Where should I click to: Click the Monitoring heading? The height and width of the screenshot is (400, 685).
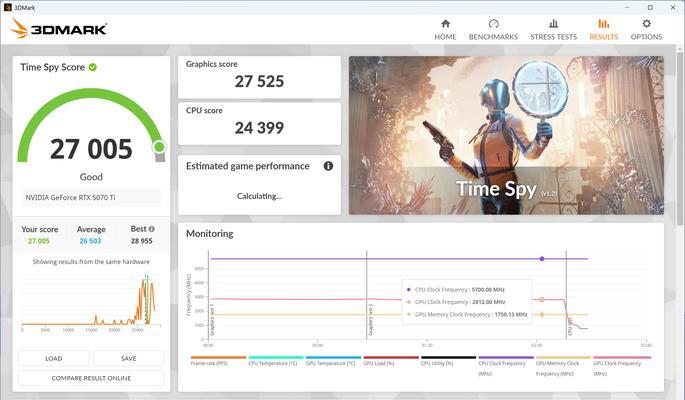pos(210,234)
